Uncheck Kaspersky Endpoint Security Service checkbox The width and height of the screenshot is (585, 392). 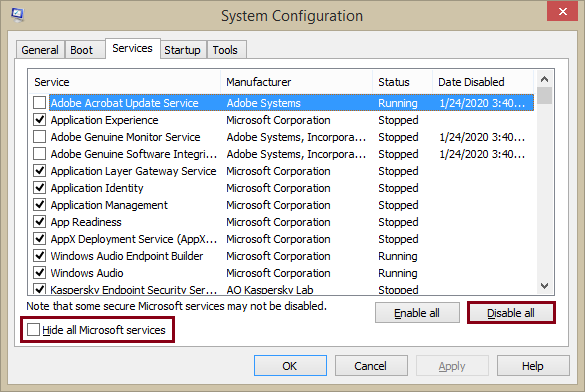[x=40, y=289]
